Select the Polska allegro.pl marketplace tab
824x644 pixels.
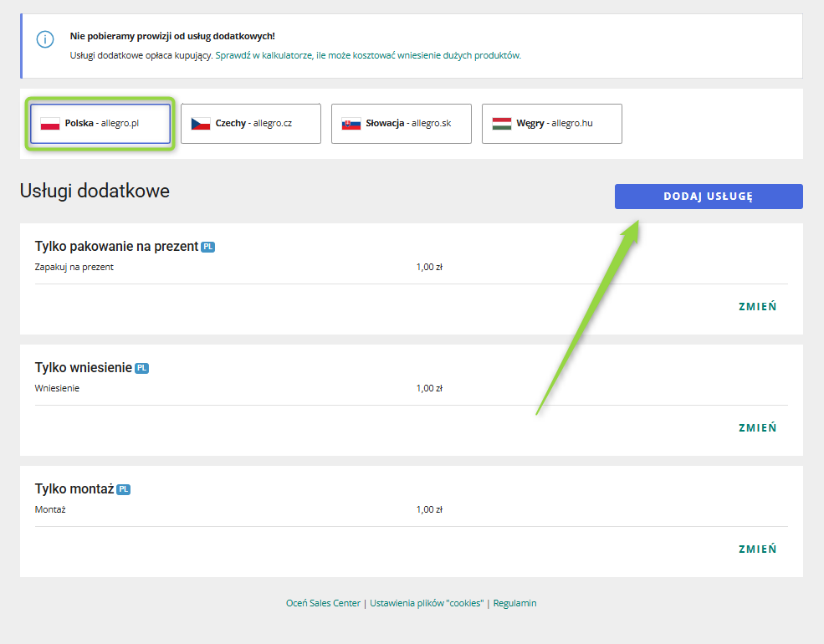click(x=100, y=124)
